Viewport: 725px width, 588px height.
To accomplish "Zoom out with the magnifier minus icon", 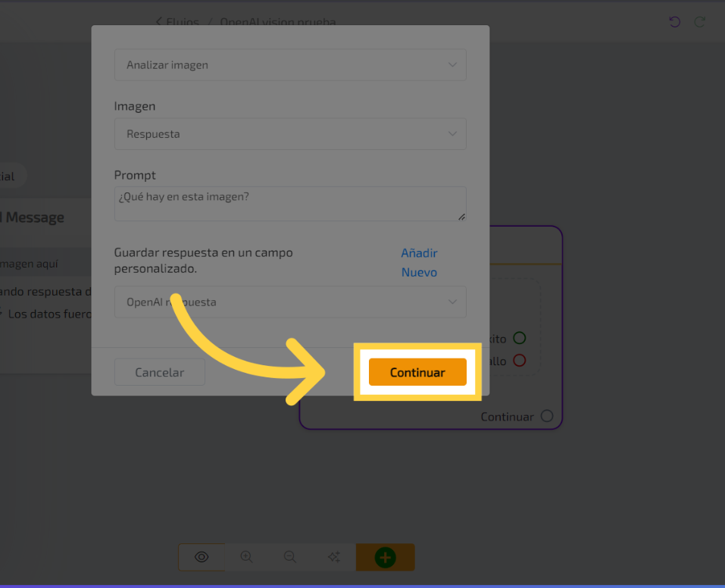I will 289,557.
